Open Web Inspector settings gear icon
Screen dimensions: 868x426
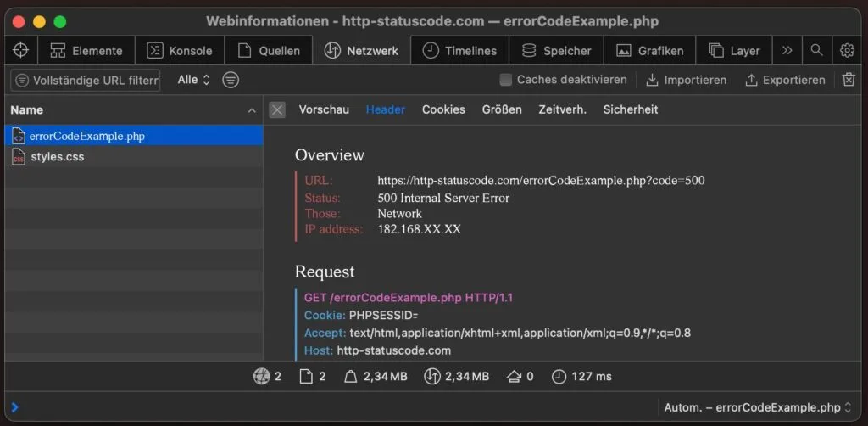847,50
